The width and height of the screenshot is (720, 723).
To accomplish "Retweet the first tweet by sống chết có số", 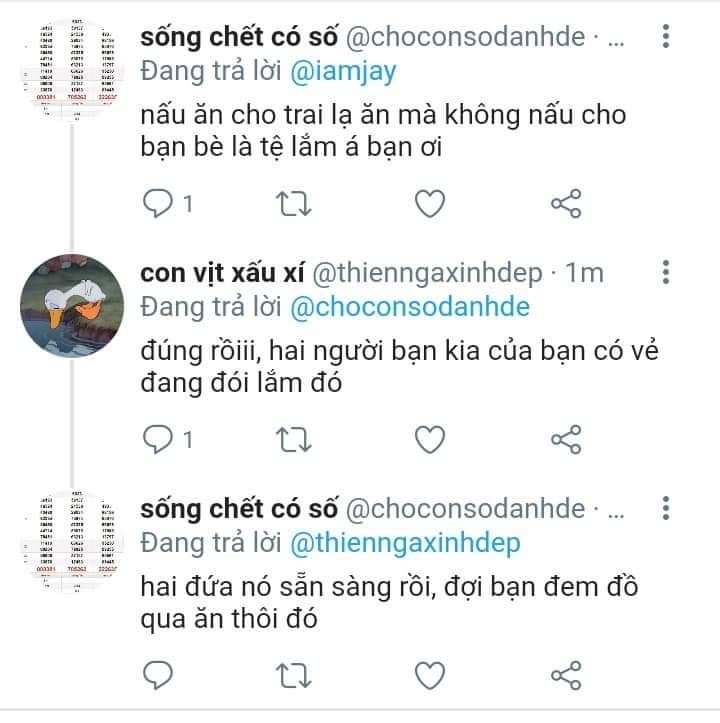I will point(294,204).
